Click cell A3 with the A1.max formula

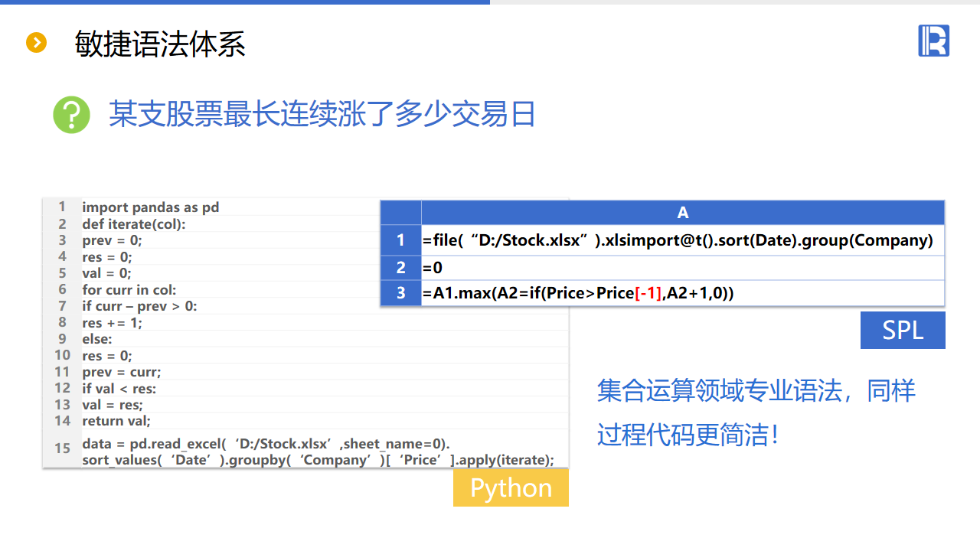[578, 293]
